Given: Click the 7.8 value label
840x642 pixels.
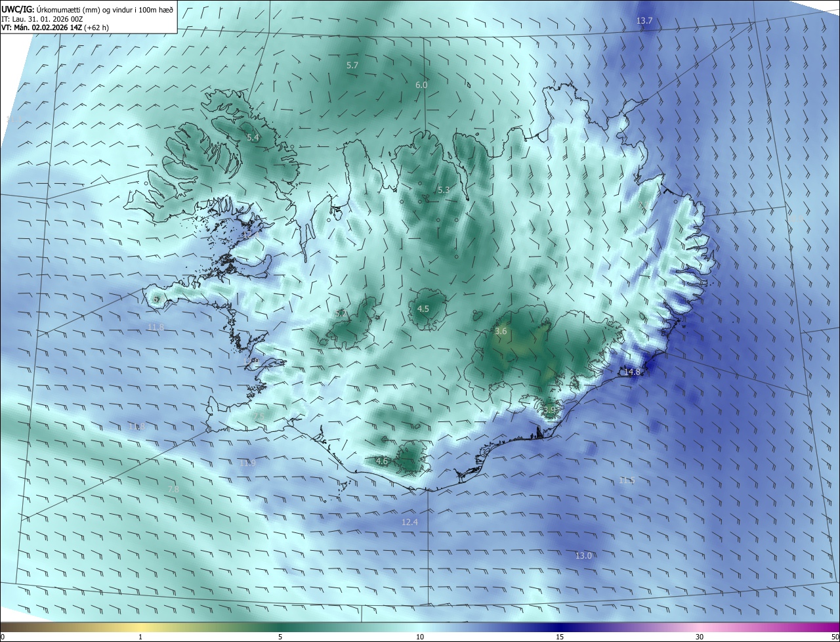Looking at the screenshot, I should tap(173, 490).
